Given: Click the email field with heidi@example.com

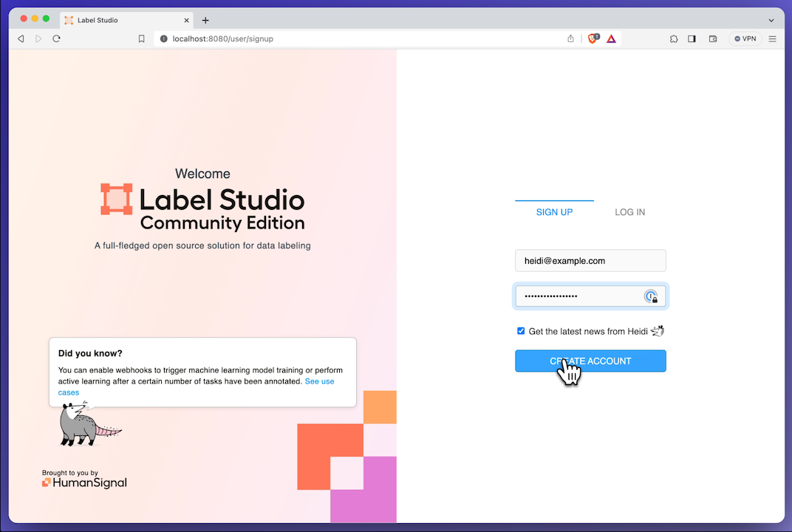Looking at the screenshot, I should [x=590, y=261].
